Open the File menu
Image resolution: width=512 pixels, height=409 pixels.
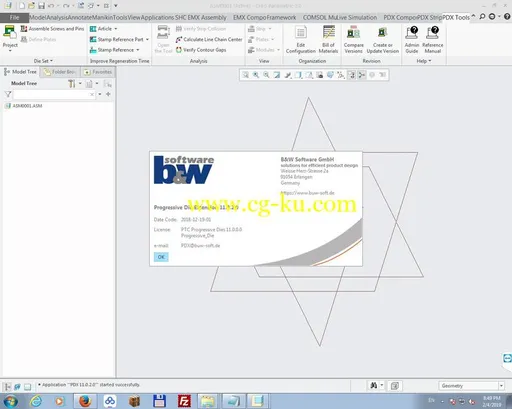click(14, 17)
